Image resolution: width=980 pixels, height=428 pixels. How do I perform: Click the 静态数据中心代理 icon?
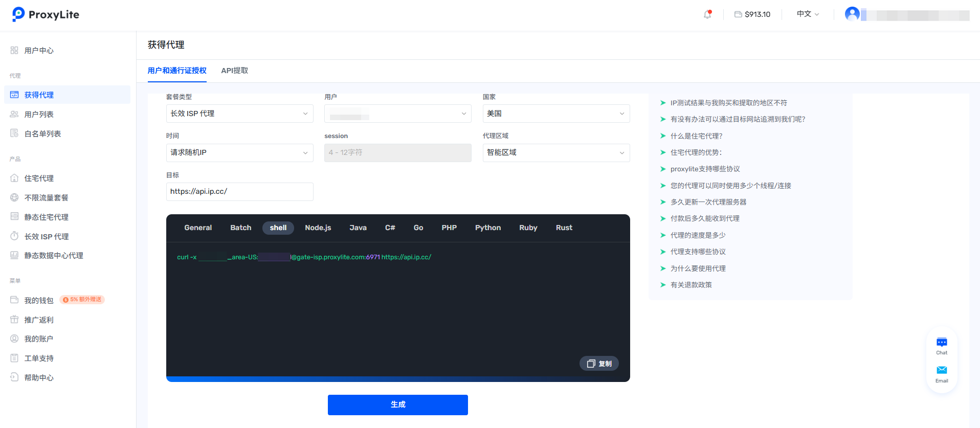click(14, 255)
